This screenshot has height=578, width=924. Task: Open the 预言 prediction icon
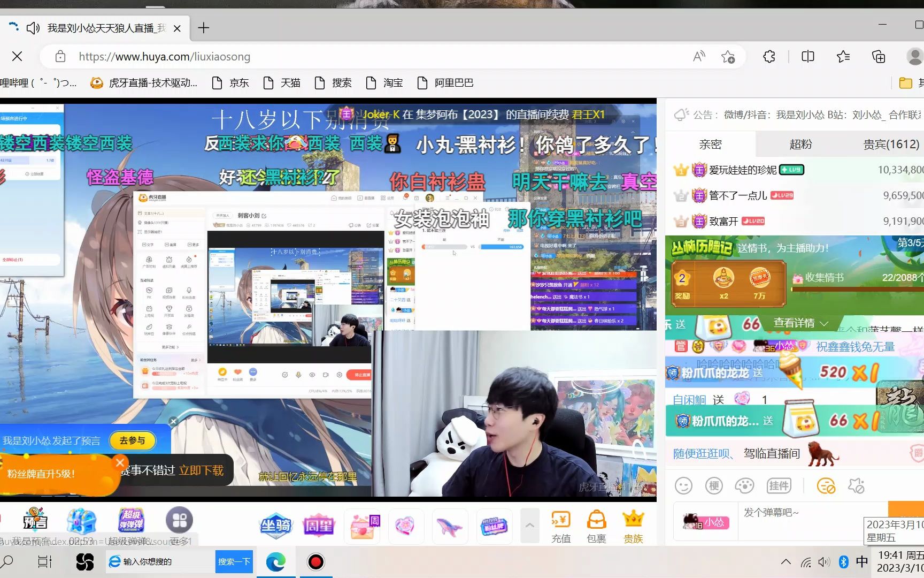[35, 520]
